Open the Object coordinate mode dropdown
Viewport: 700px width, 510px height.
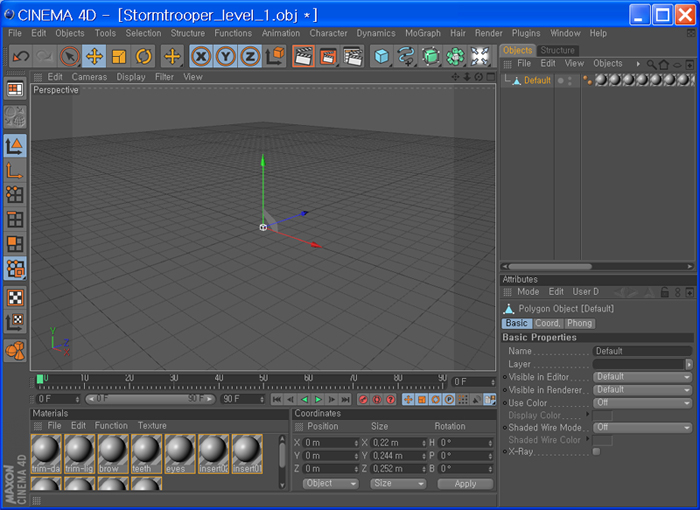tap(330, 484)
